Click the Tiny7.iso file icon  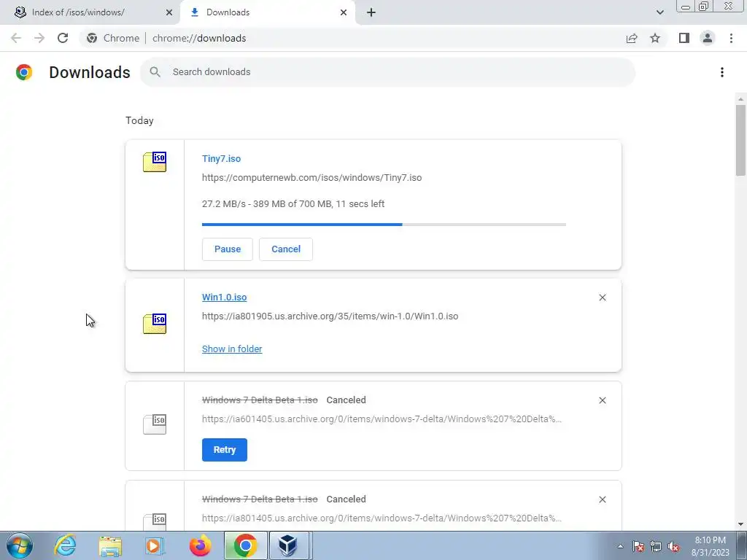tap(155, 162)
